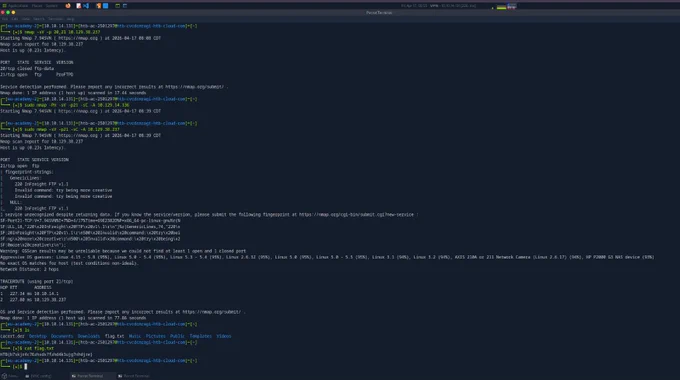680x380 pixels.
Task: Click the orange launcher icon in the panel
Action: point(98,6)
